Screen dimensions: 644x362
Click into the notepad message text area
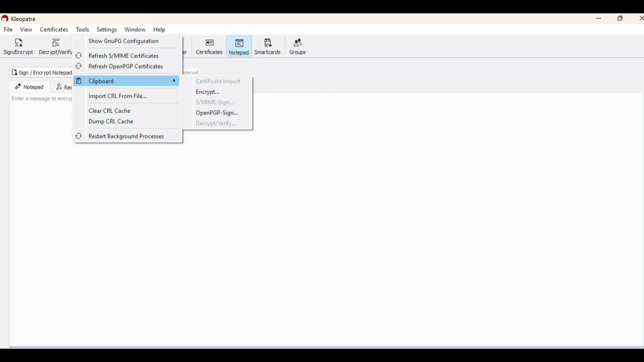pos(326,220)
